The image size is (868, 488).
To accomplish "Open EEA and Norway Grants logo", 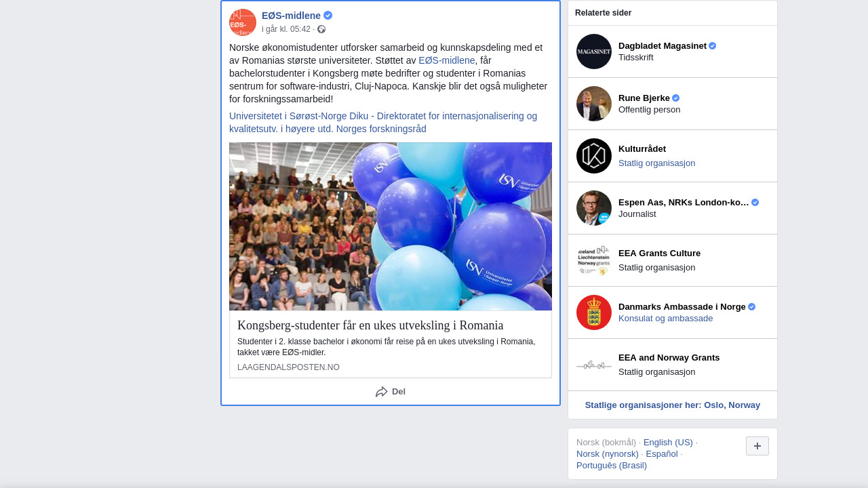I will (594, 365).
